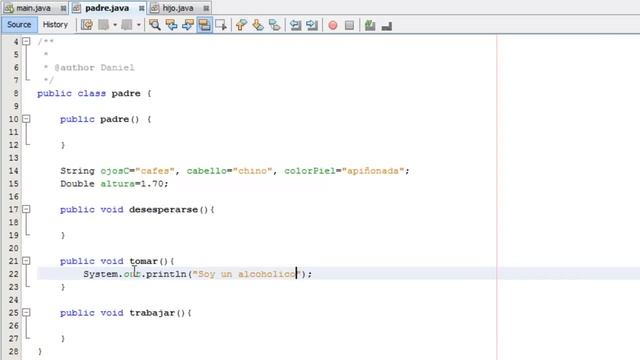Click '@author Daniel' comment text
Viewport: 640px width, 360px height.
(x=94, y=67)
